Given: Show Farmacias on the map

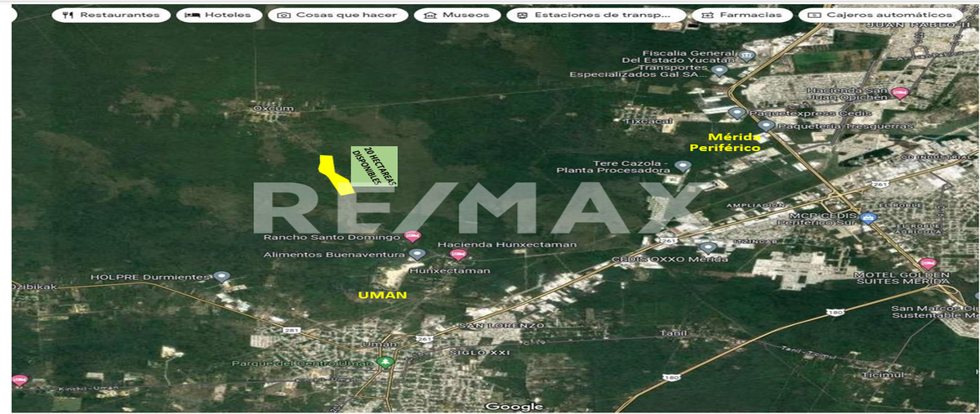Looking at the screenshot, I should pos(742,15).
